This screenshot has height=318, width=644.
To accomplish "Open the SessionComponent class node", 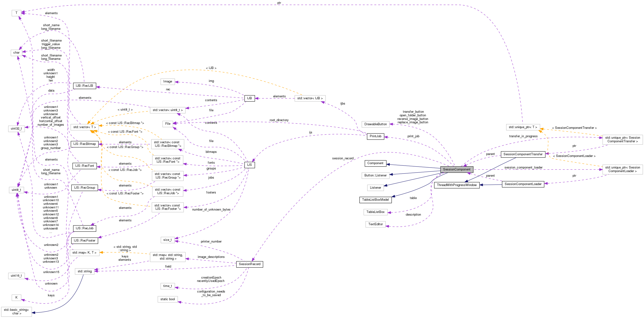I will (457, 169).
